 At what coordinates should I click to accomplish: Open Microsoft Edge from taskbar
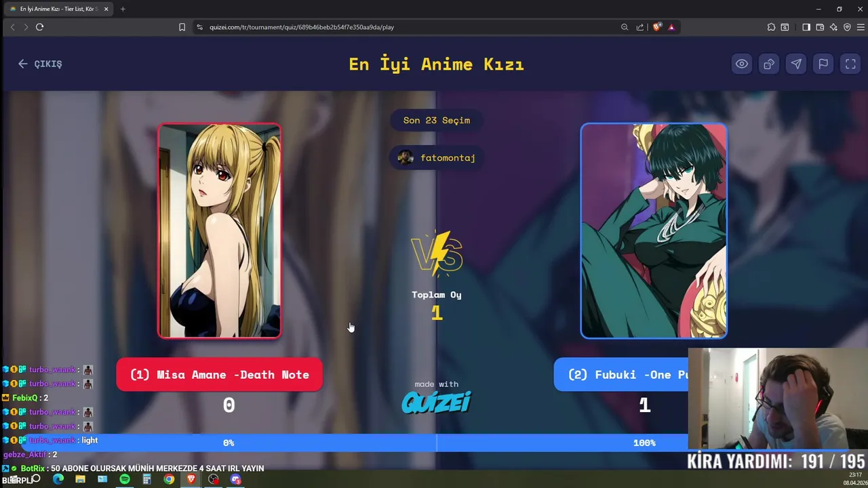point(58,479)
